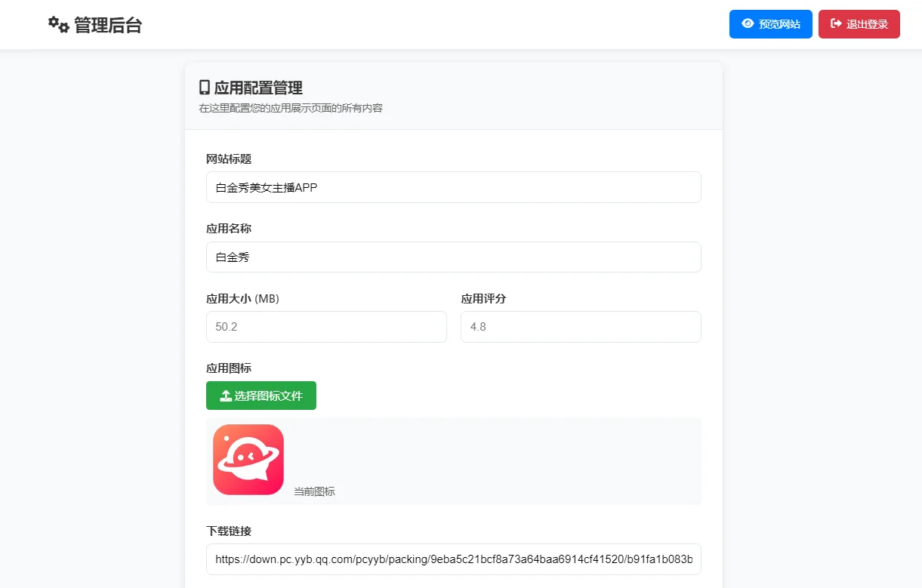Click into the 应用名称 field containing 白金秀
922x588 pixels.
(453, 257)
